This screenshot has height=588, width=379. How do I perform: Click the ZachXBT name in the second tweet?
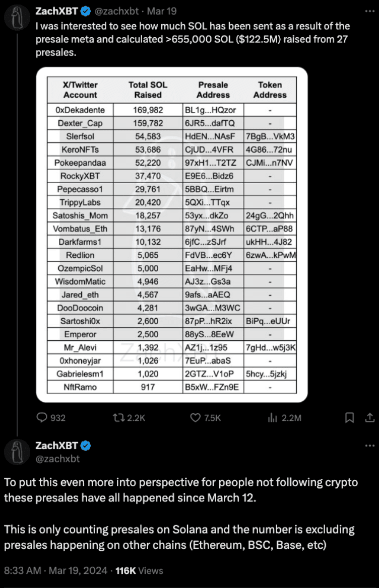point(57,446)
